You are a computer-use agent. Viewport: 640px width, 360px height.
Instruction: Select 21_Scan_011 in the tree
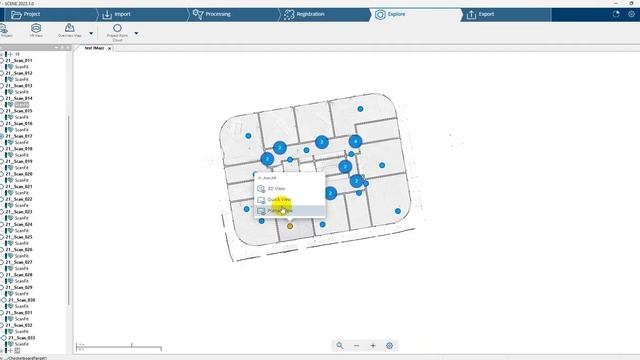(x=19, y=60)
